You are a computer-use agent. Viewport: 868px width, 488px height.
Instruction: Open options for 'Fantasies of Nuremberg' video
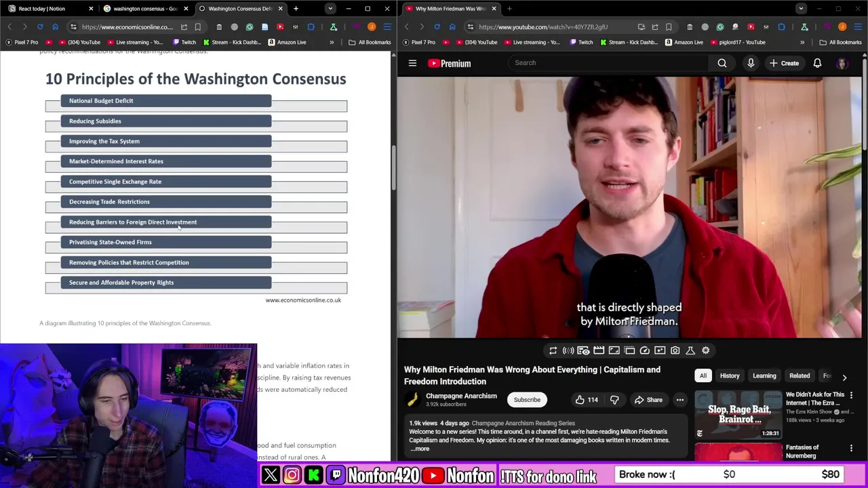[851, 448]
